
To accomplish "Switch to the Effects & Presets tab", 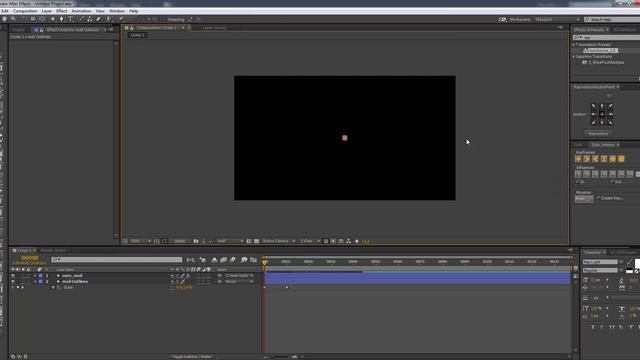I will (589, 30).
